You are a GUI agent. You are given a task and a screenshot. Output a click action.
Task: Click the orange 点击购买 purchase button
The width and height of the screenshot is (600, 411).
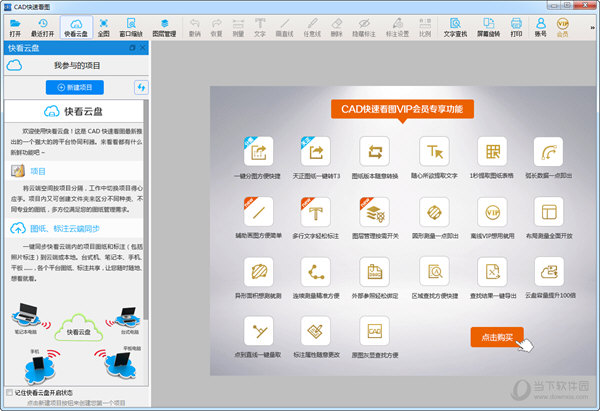(497, 337)
